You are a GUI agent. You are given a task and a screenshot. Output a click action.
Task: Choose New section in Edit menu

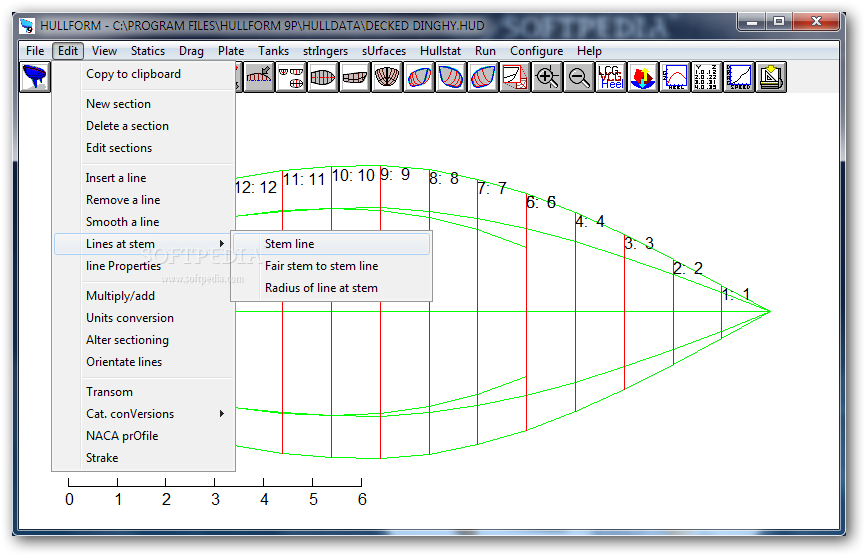[144, 104]
